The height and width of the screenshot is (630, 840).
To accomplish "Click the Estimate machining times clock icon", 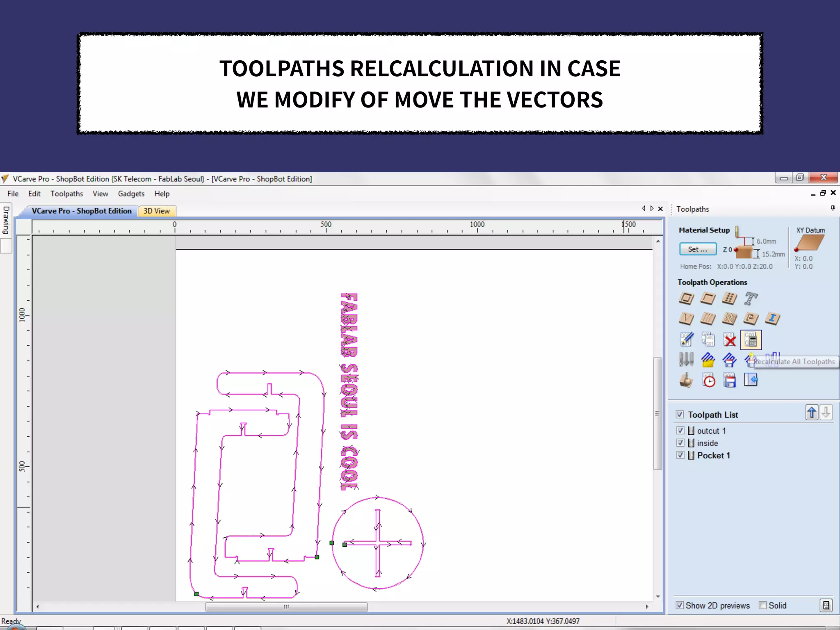I will tap(708, 381).
